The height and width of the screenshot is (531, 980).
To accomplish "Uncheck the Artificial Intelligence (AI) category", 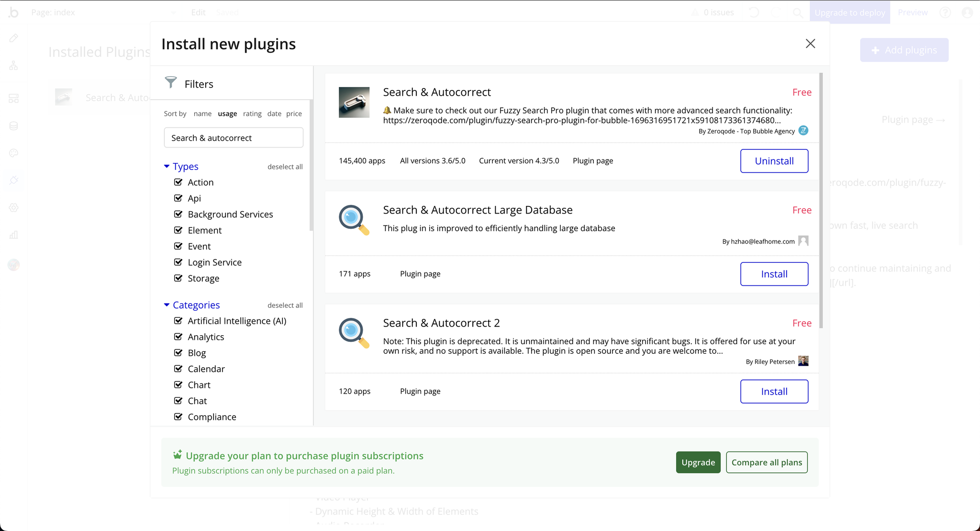I will coord(178,321).
